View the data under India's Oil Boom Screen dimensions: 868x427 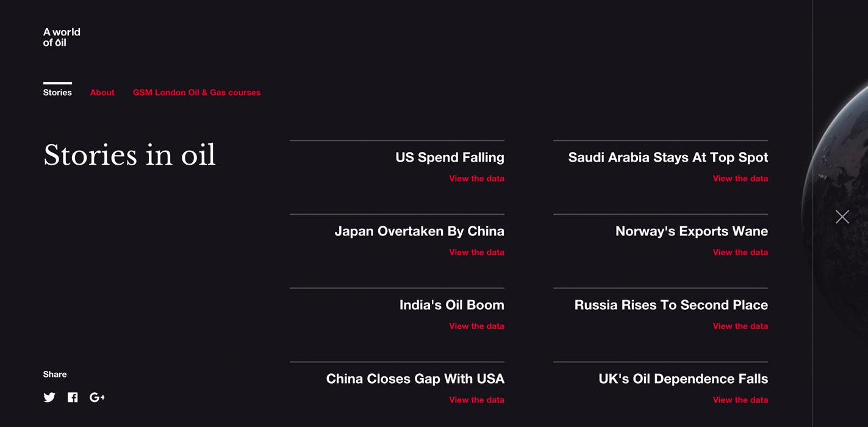pyautogui.click(x=477, y=326)
